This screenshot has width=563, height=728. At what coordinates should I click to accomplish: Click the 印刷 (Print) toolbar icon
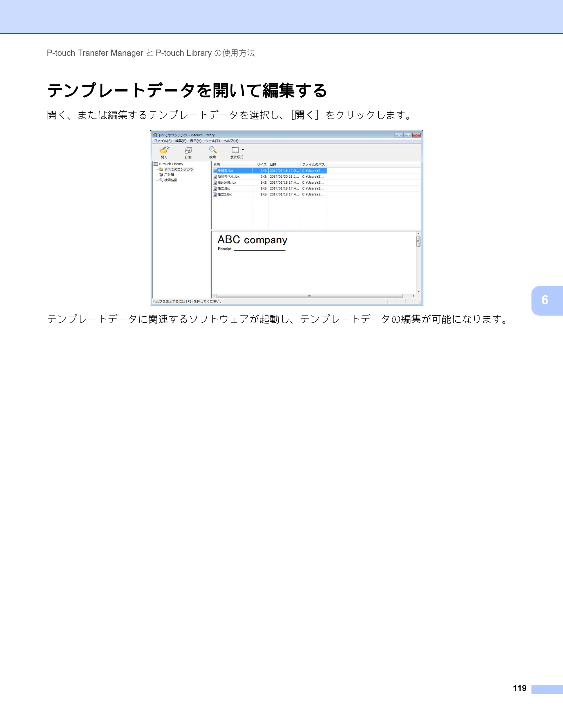tap(188, 150)
